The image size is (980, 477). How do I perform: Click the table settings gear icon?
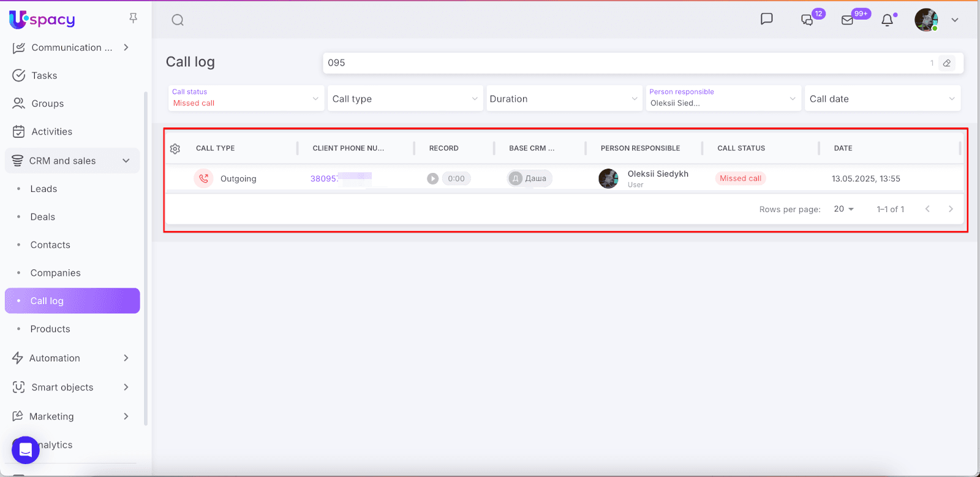tap(175, 148)
